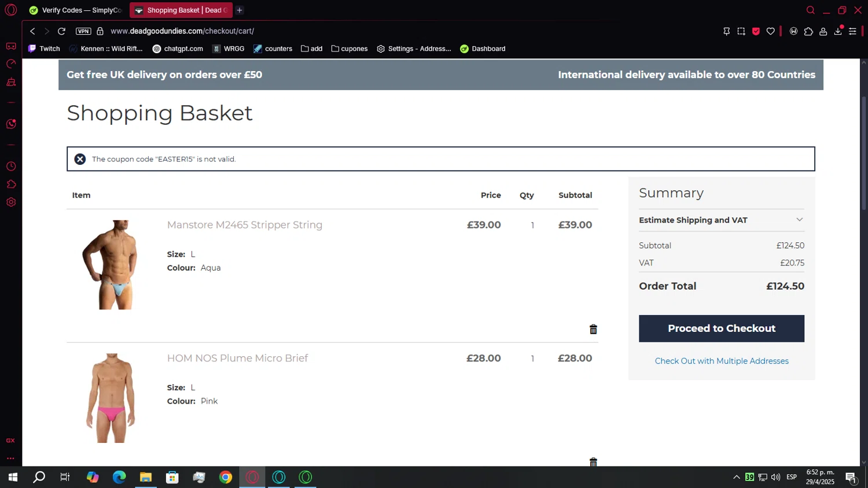Open the downloads icon with red dot

[x=838, y=31]
